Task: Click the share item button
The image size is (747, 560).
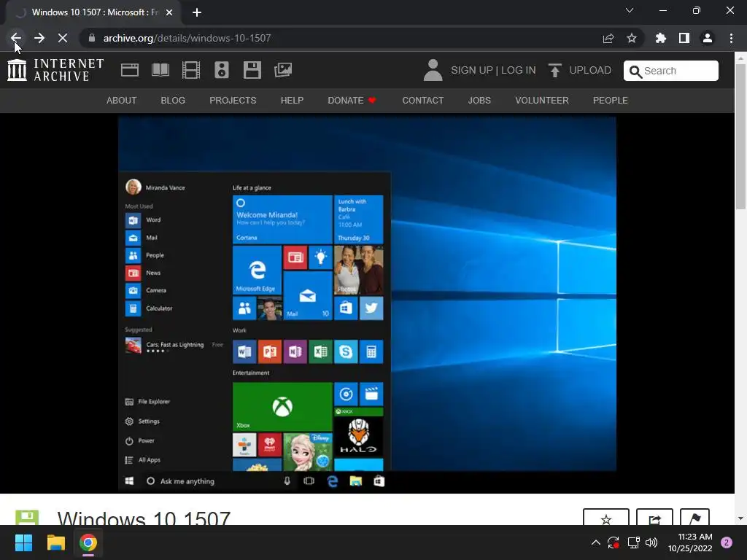Action: [x=654, y=518]
